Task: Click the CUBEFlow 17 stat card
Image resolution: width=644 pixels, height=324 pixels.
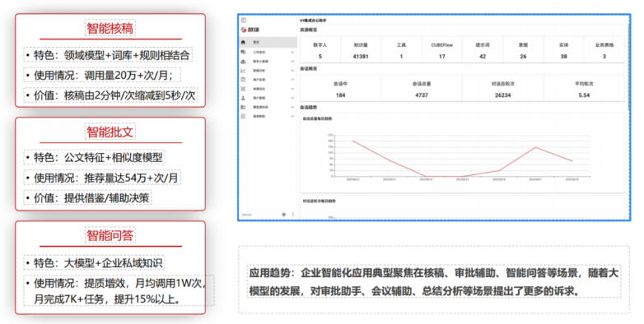Action: point(442,50)
